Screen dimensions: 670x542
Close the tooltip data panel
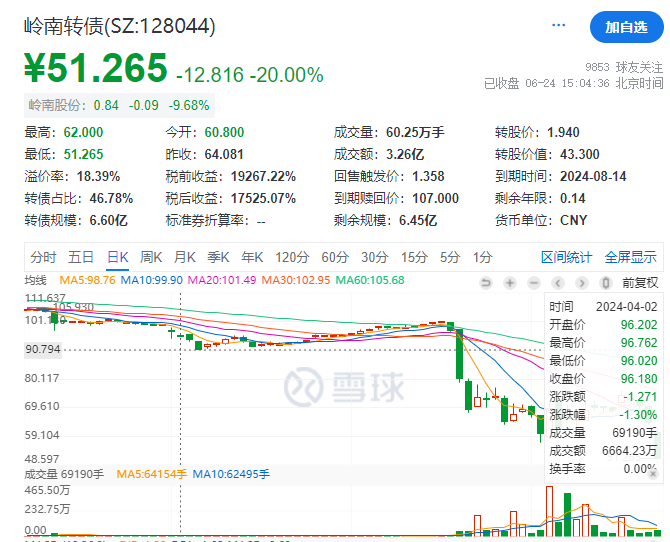coord(653,474)
